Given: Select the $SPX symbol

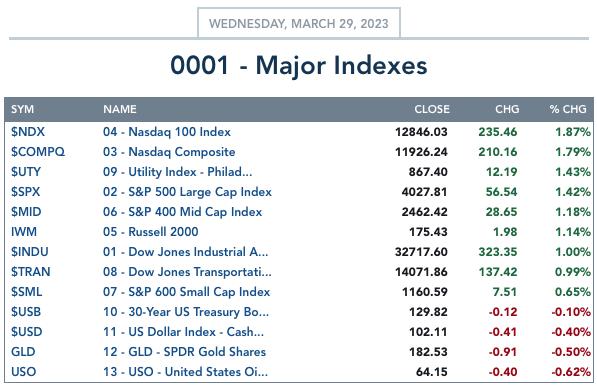Looking at the screenshot, I should coord(25,192).
